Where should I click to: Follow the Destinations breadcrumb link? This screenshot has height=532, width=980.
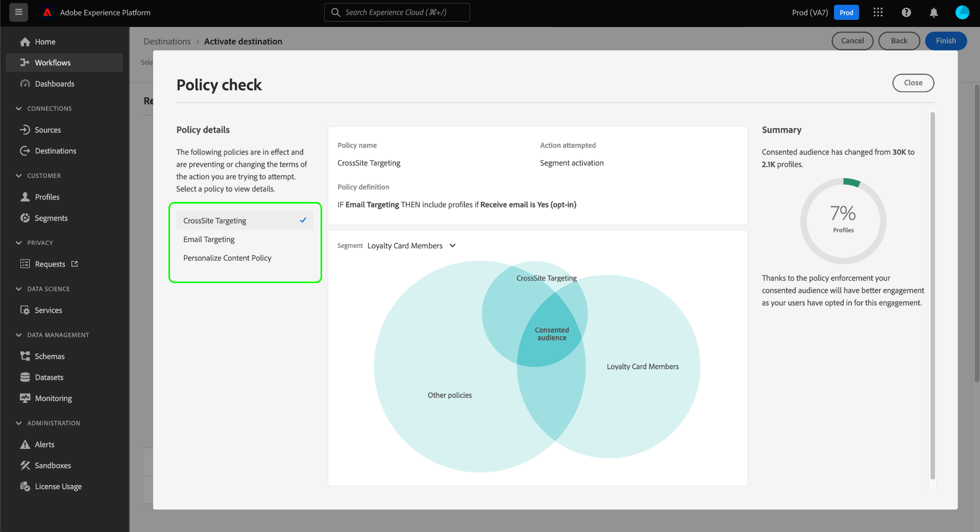167,41
